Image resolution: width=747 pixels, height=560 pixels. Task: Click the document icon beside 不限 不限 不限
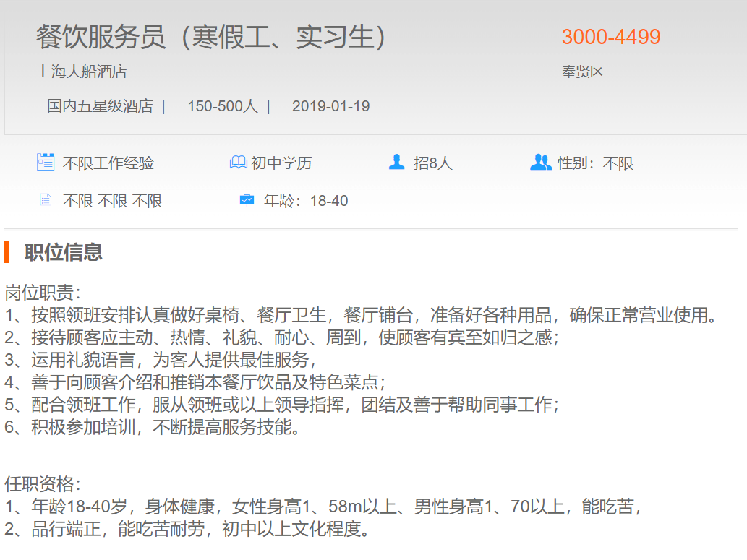tap(46, 200)
